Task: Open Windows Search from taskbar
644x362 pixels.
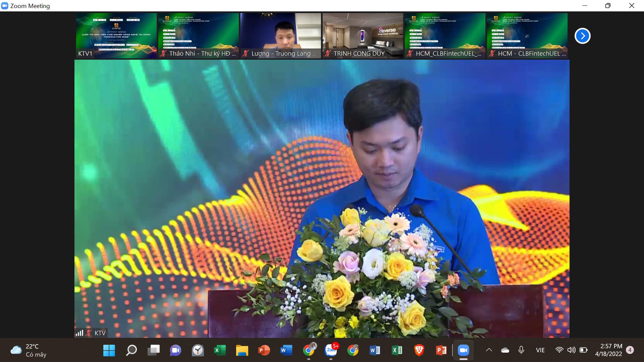Action: point(131,350)
